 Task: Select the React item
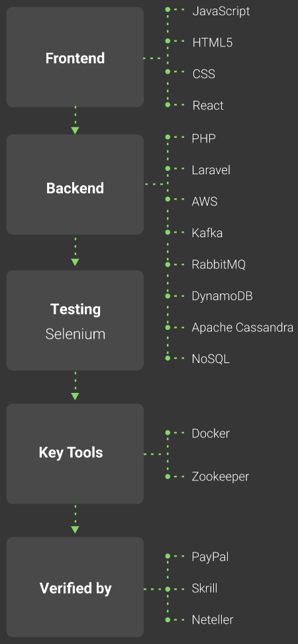click(x=208, y=105)
